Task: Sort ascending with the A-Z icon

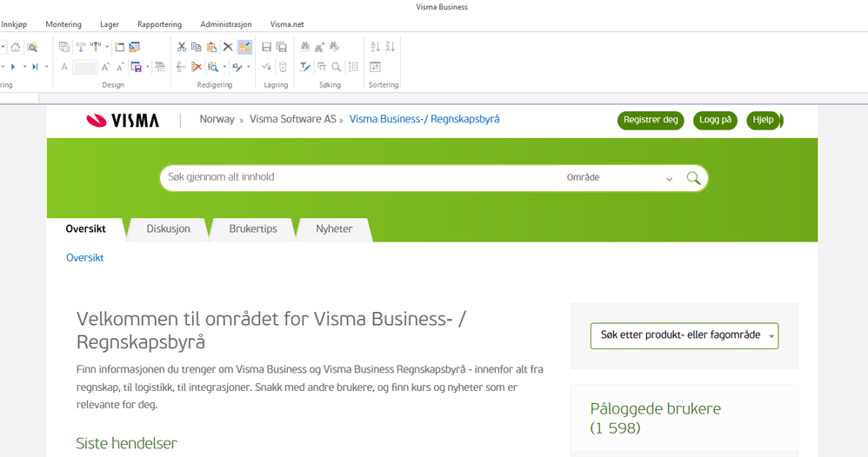Action: point(376,47)
